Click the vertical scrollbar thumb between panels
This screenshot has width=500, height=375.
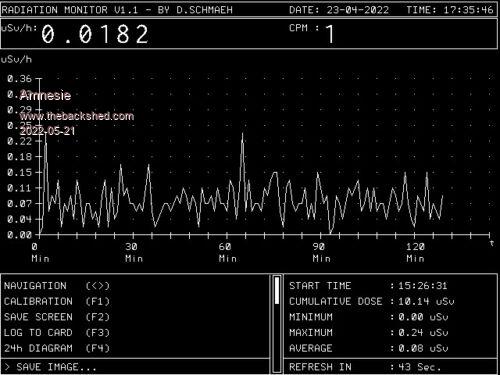pos(277,290)
